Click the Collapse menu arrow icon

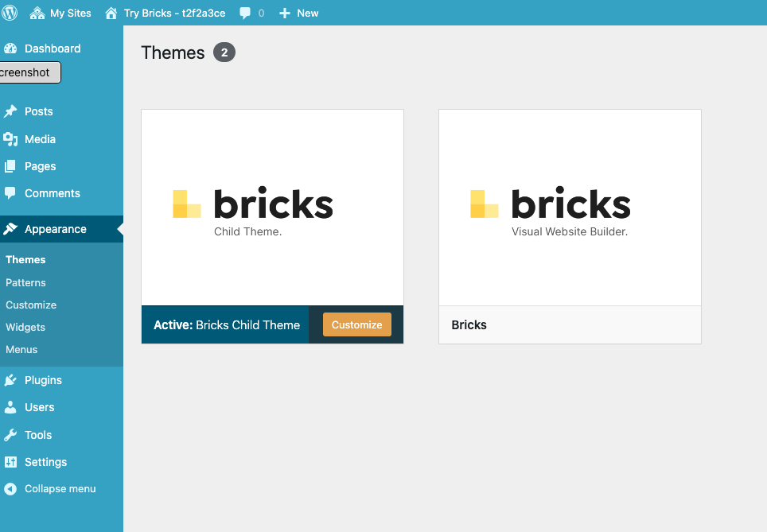point(10,488)
